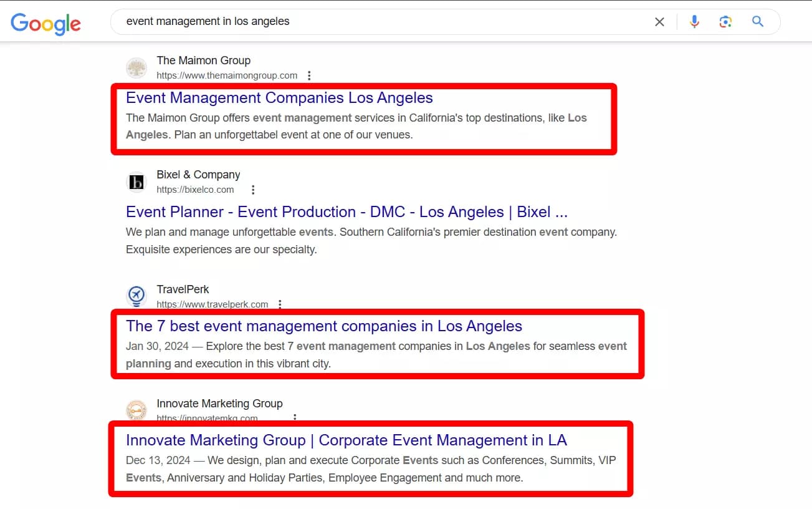Click the Innovate Marketing Group favicon
Image resolution: width=812 pixels, height=509 pixels.
(136, 410)
